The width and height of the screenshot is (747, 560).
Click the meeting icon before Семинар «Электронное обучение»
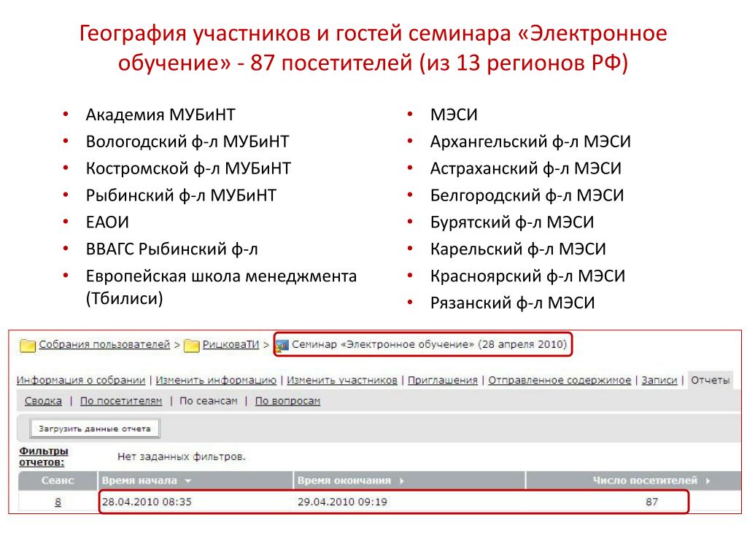pos(282,345)
